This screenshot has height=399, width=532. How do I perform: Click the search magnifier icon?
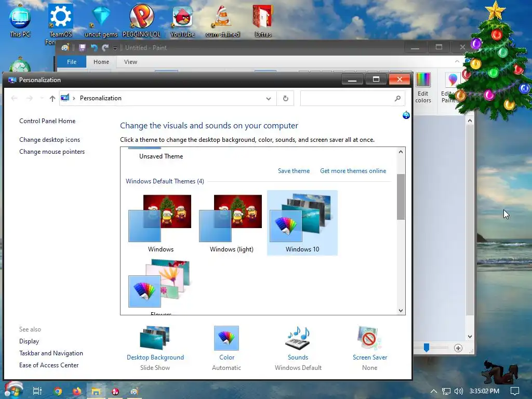[x=397, y=98]
